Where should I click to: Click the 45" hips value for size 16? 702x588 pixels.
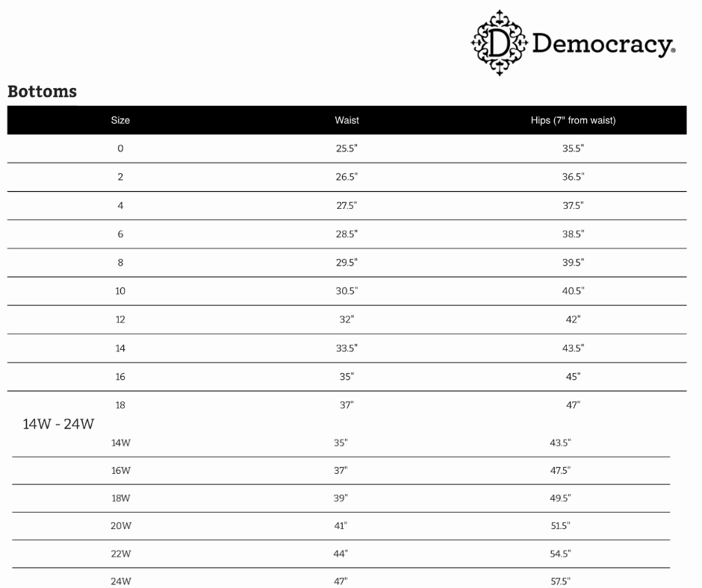click(573, 377)
